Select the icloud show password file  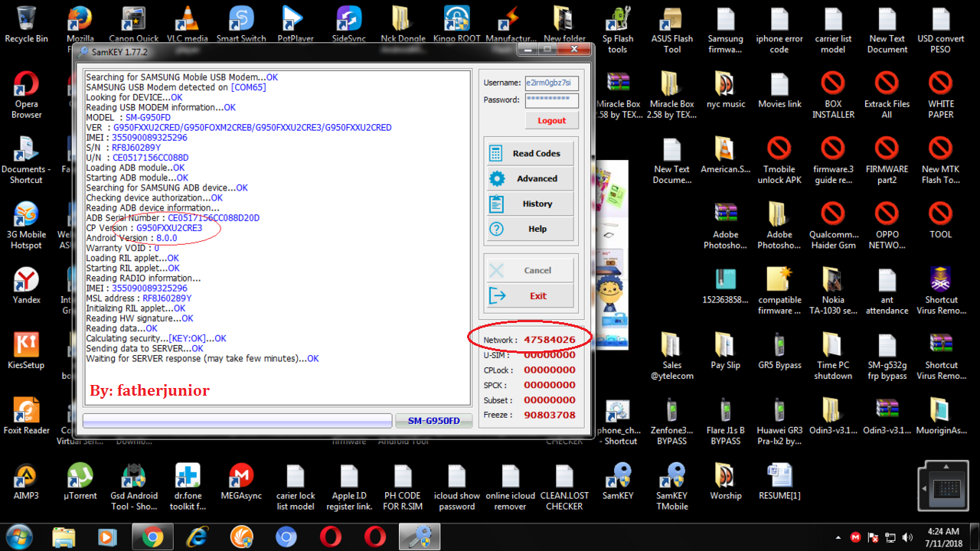pos(457,487)
